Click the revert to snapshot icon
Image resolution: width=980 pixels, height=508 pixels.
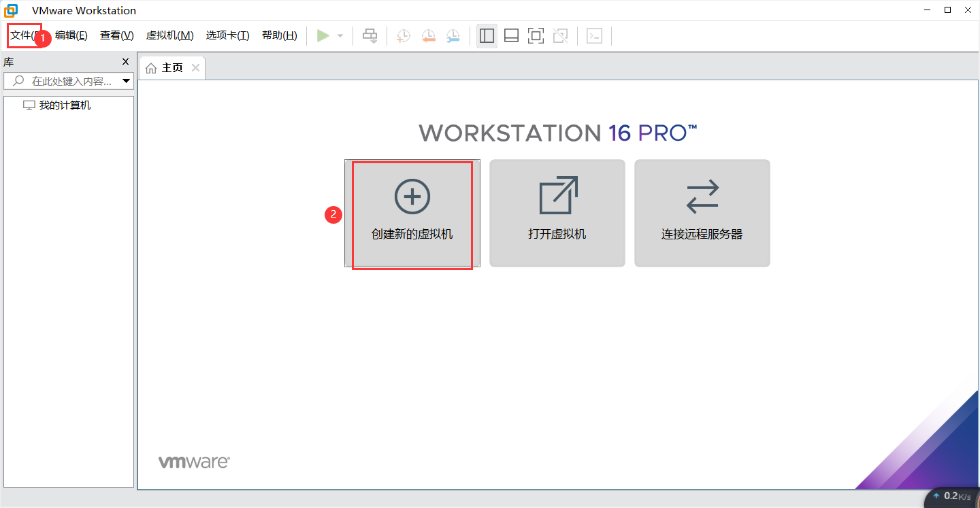click(428, 36)
